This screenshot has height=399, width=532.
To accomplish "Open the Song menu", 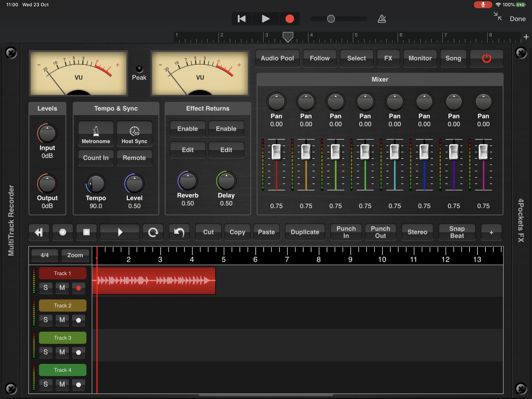I will (x=453, y=58).
